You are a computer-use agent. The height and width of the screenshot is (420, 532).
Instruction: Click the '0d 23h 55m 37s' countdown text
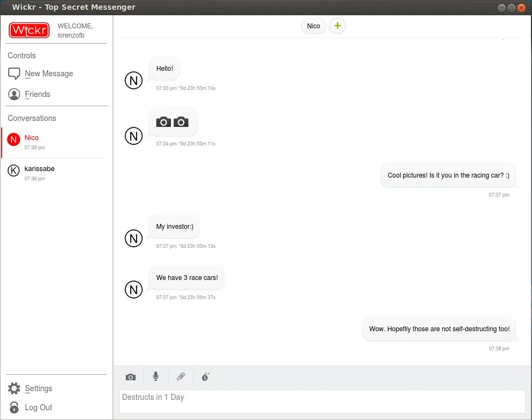(198, 297)
